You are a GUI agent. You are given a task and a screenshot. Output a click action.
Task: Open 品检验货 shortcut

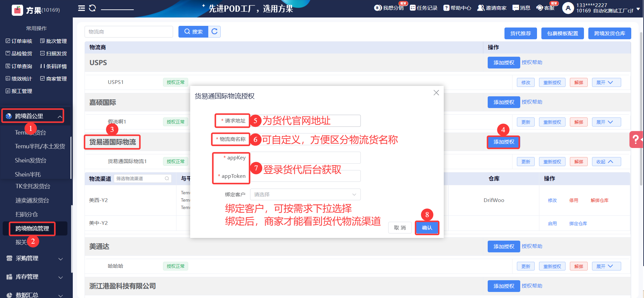pyautogui.click(x=19, y=53)
